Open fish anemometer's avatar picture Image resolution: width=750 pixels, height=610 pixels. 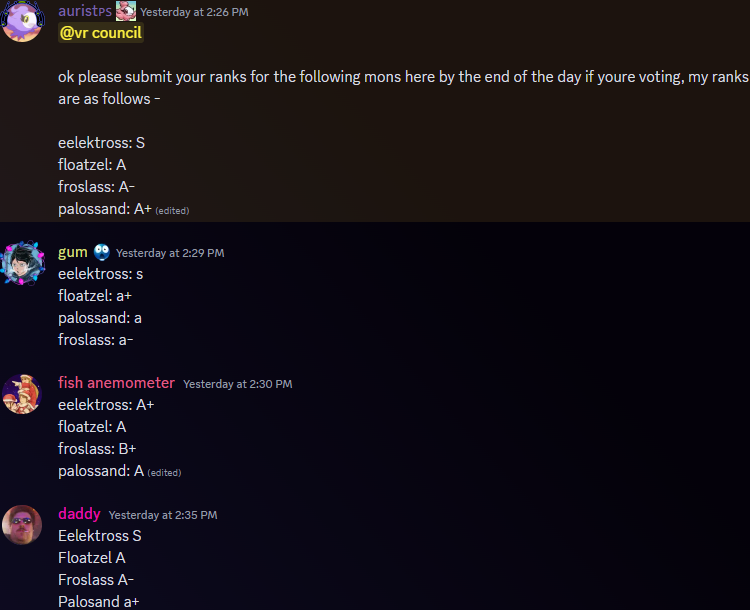(x=22, y=394)
